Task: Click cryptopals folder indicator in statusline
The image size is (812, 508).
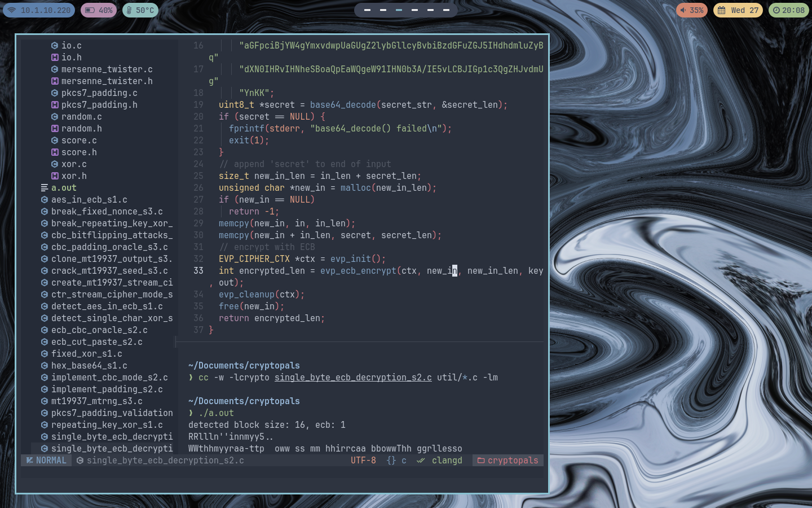Action: (508, 461)
